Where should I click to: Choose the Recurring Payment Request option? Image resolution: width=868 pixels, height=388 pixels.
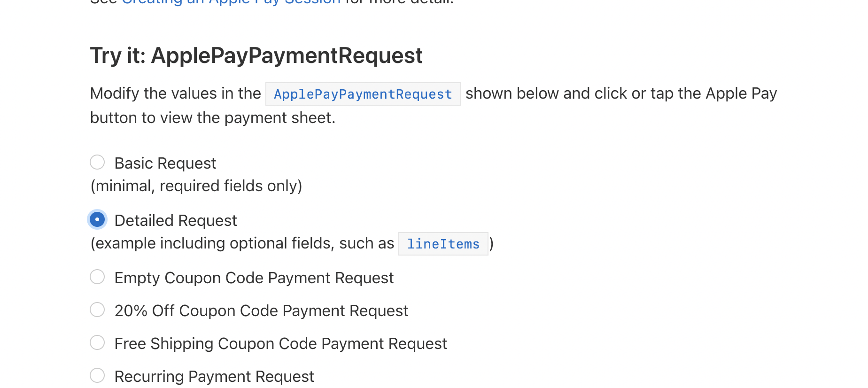97,375
